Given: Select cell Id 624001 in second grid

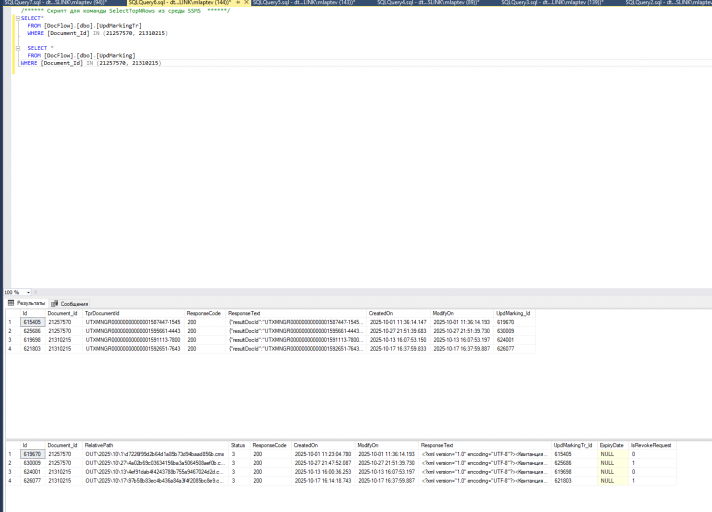Looking at the screenshot, I should pyautogui.click(x=33, y=472).
